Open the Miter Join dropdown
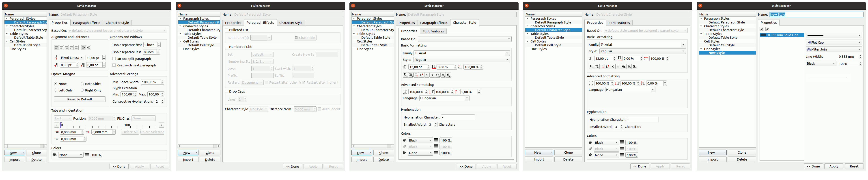Viewport: 868px width, 180px height. click(834, 49)
